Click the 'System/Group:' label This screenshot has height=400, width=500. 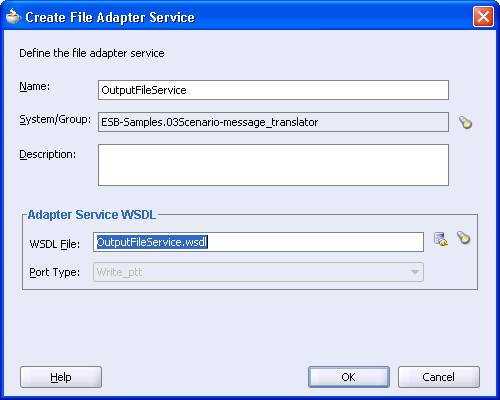click(55, 119)
